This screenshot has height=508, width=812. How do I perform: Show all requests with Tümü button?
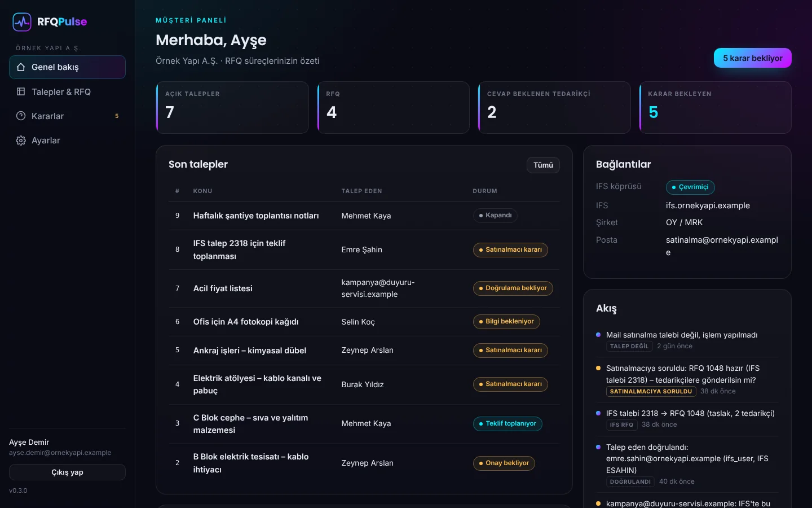543,165
